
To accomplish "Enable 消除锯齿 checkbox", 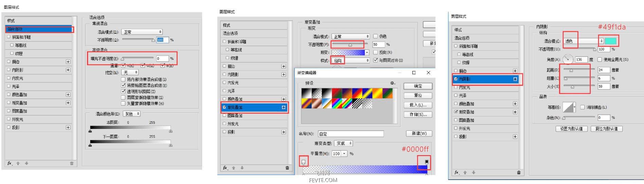I will [582, 107].
